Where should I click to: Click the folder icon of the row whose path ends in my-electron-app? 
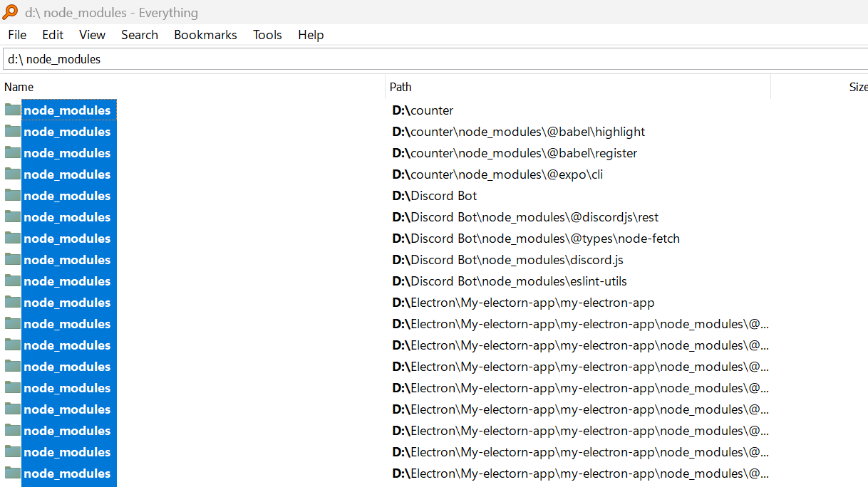coord(13,302)
